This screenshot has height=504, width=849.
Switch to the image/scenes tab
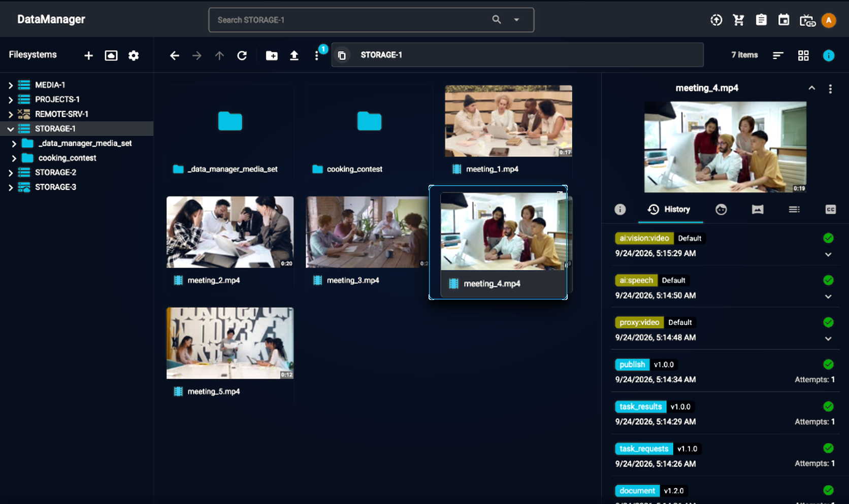[758, 209]
